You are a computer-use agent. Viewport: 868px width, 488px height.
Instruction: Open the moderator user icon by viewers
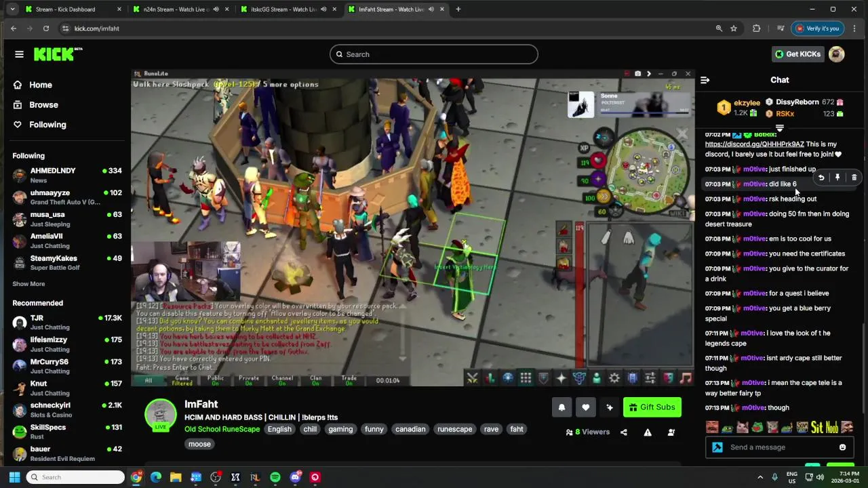tap(671, 432)
